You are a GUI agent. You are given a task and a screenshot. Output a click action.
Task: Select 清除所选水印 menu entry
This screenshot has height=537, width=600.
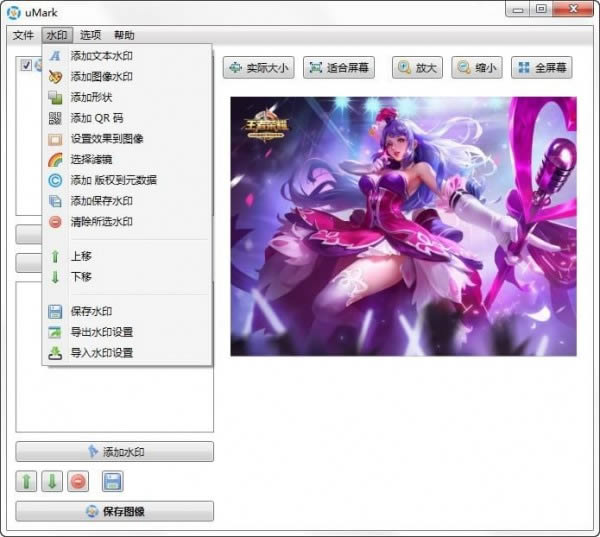pyautogui.click(x=127, y=222)
